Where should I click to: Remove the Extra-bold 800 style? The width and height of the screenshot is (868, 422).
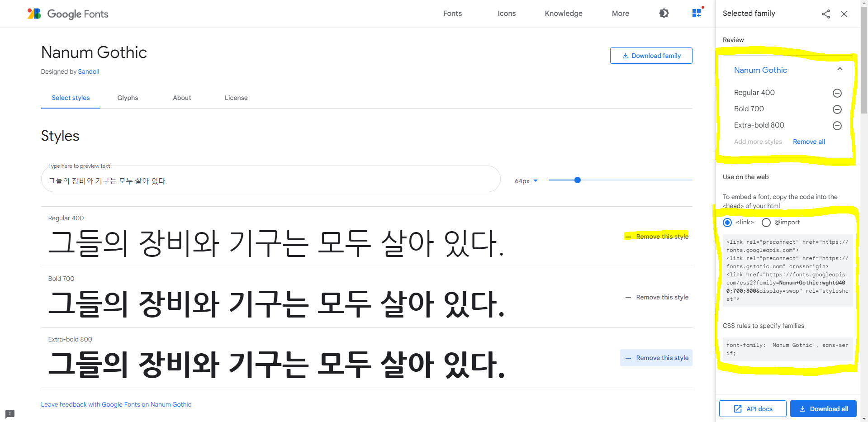[656, 358]
